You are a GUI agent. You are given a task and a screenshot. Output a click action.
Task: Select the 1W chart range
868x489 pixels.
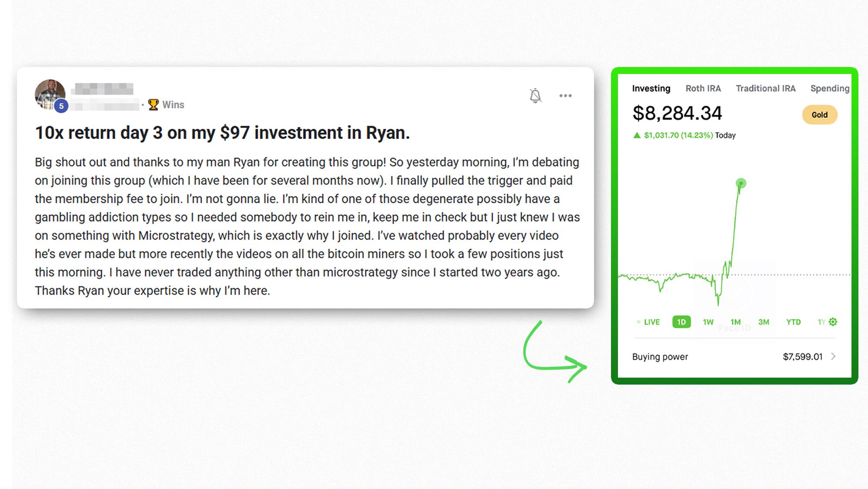point(708,322)
